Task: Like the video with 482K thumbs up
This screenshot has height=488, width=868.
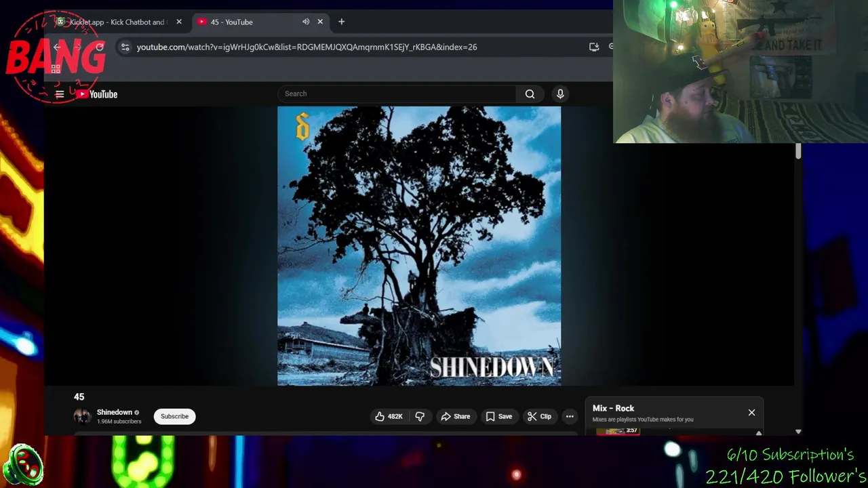Action: (389, 416)
